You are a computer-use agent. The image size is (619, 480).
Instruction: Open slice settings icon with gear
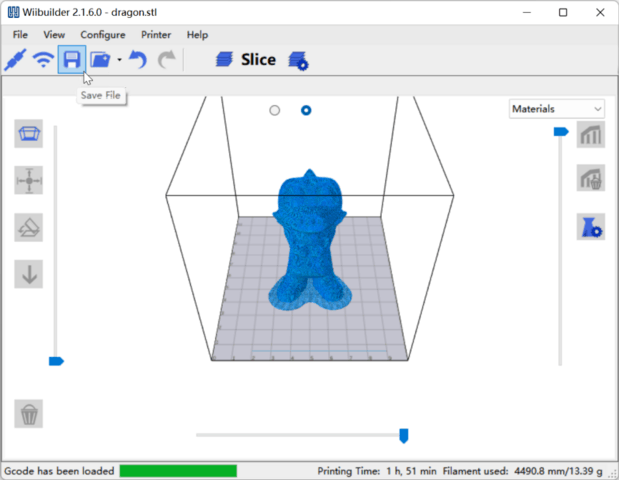298,61
